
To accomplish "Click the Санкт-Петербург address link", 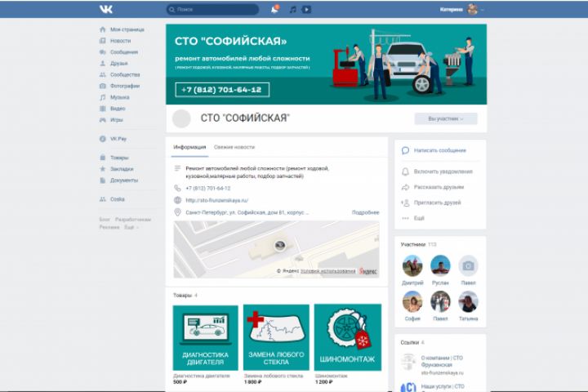I will pos(247,212).
